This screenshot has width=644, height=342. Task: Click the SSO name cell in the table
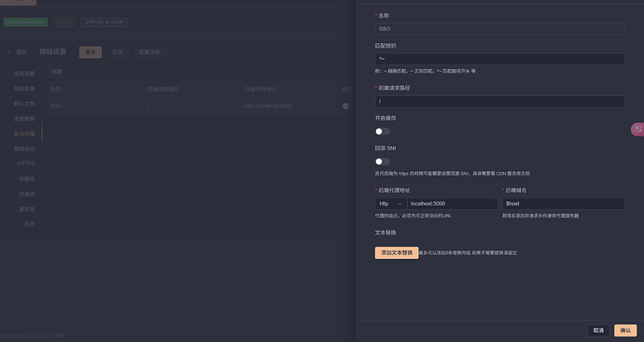[x=56, y=106]
